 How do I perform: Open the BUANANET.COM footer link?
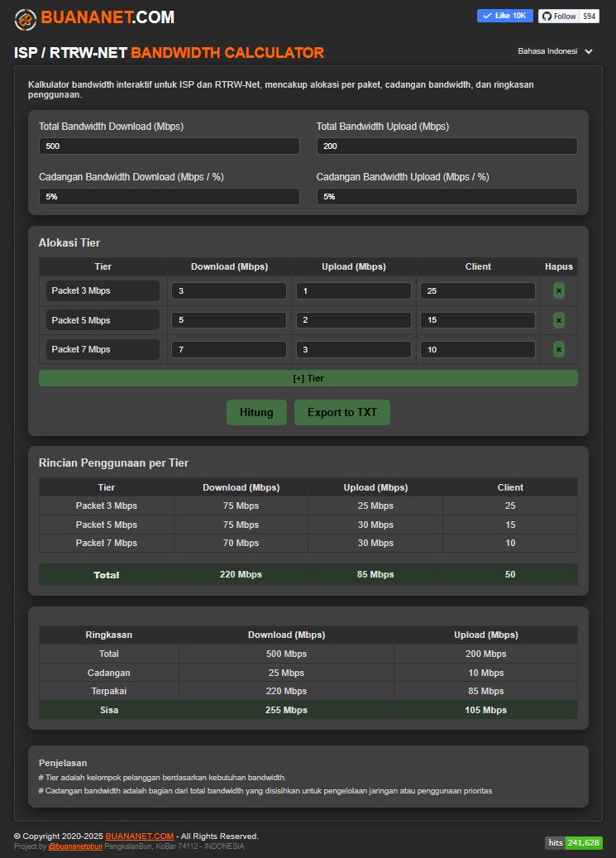click(140, 836)
